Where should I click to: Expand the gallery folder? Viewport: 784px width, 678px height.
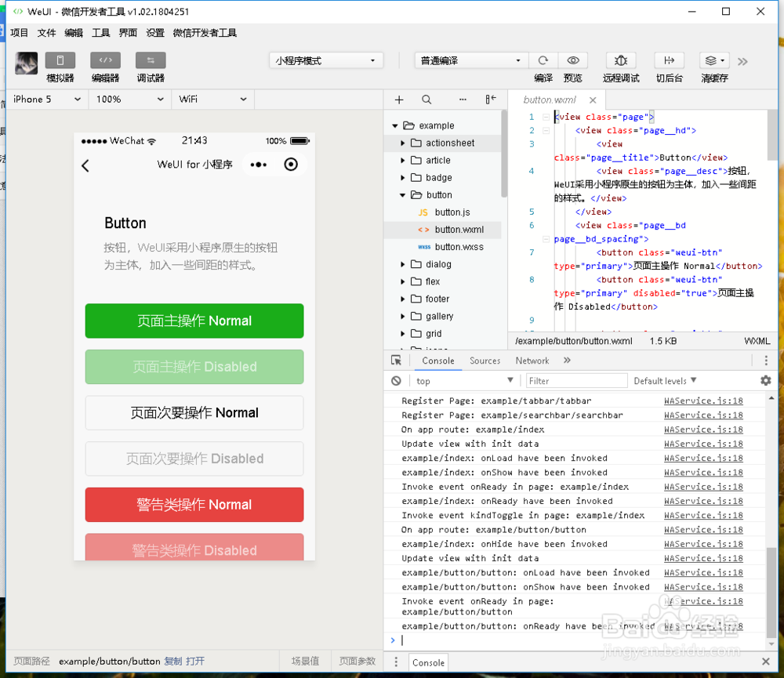pyautogui.click(x=402, y=316)
